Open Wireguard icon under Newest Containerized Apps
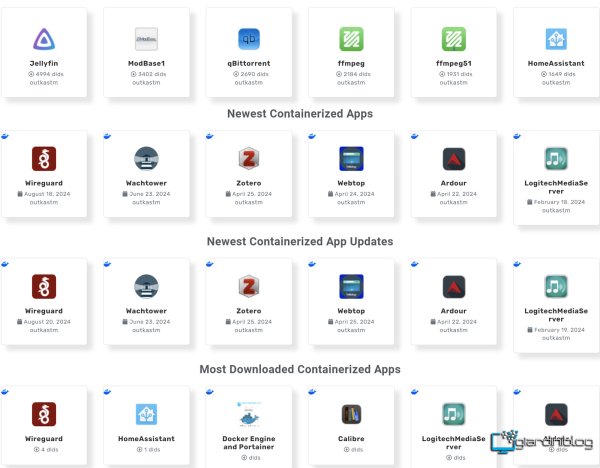The image size is (600, 468). tap(44, 159)
